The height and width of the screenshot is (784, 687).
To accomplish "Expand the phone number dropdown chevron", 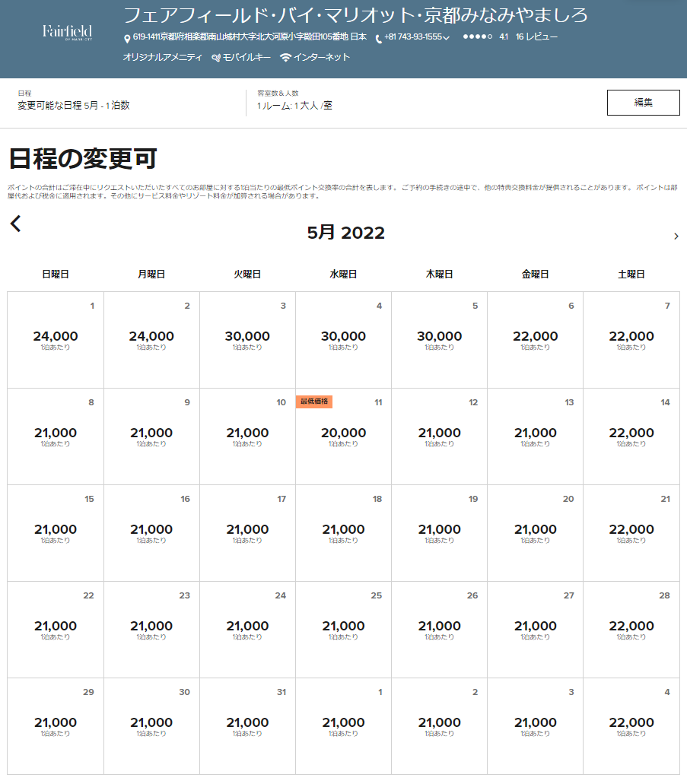I will click(447, 37).
